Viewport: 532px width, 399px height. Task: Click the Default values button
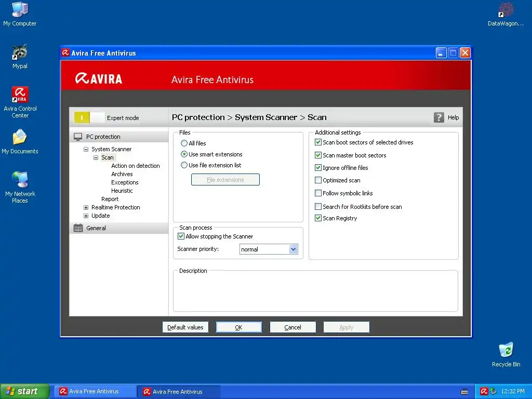[x=185, y=327]
